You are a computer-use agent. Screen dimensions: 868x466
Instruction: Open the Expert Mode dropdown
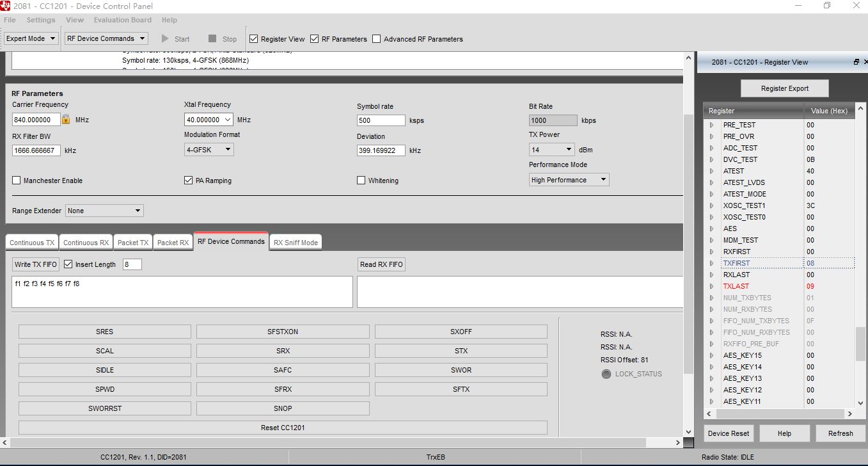coord(31,38)
